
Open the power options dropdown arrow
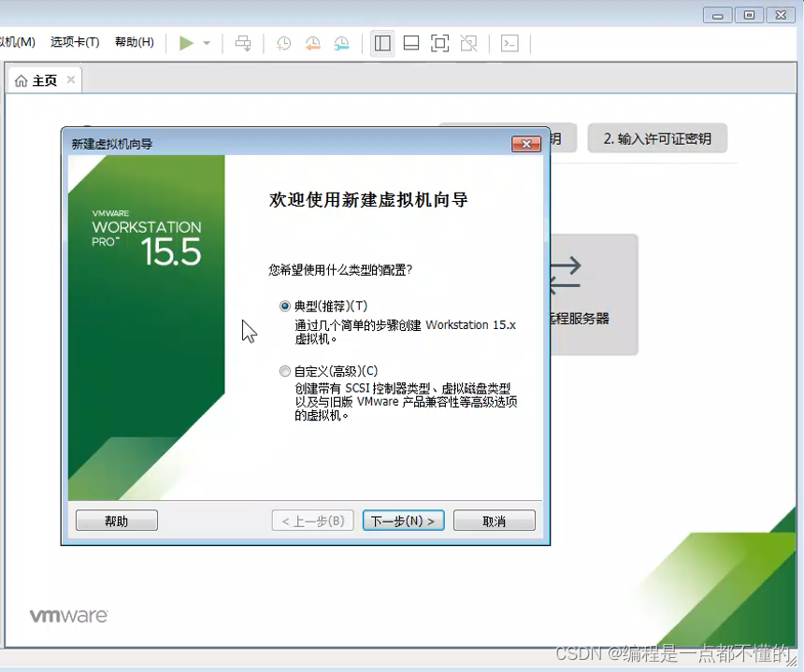coord(207,43)
